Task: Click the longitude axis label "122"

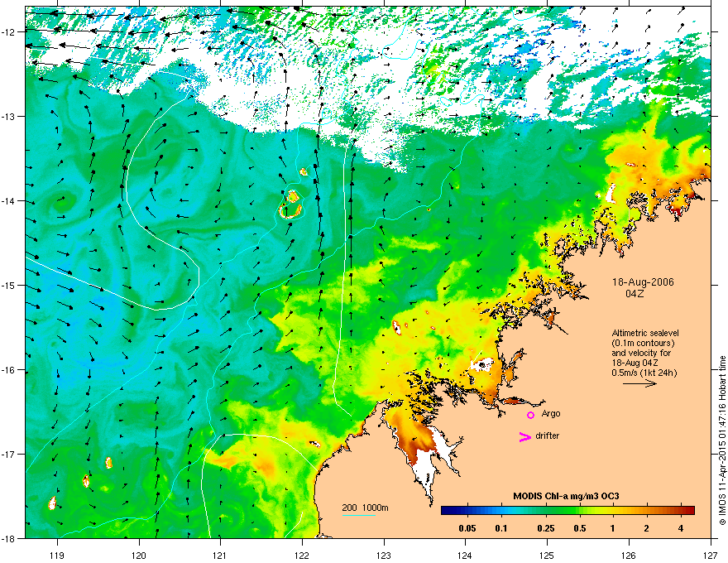Action: tap(302, 555)
